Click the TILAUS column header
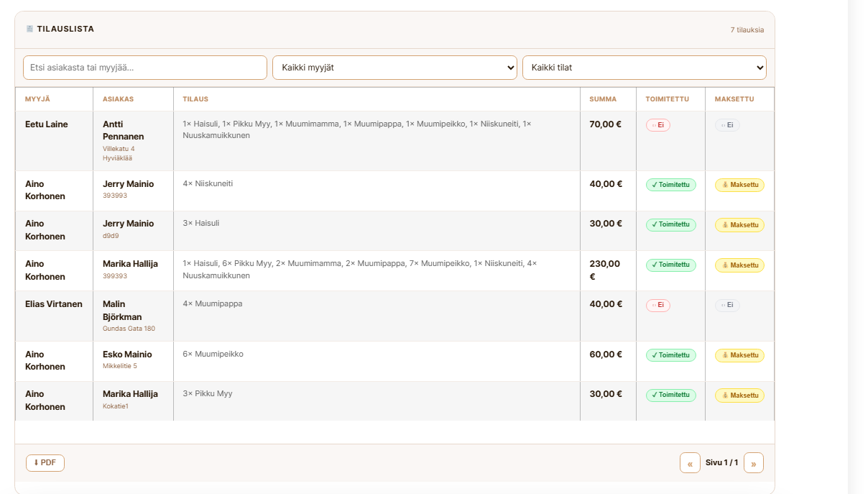Screen dimensions: 868x494 tap(195, 99)
